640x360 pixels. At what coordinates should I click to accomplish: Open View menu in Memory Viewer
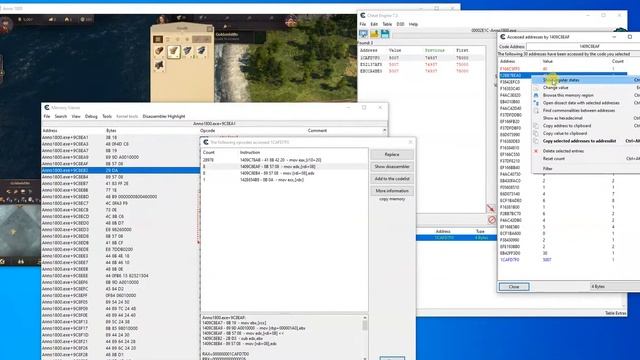[x=76, y=116]
